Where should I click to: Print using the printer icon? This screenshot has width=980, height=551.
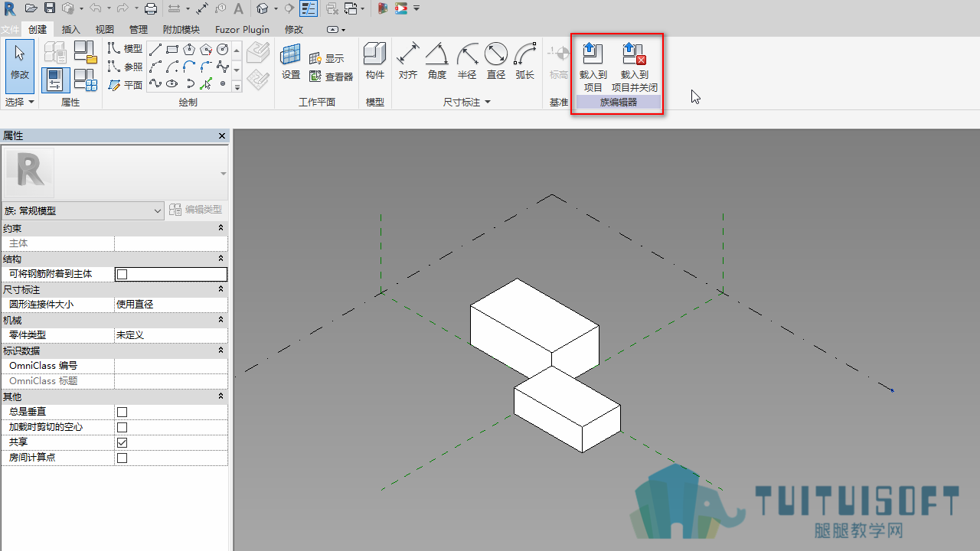(151, 8)
